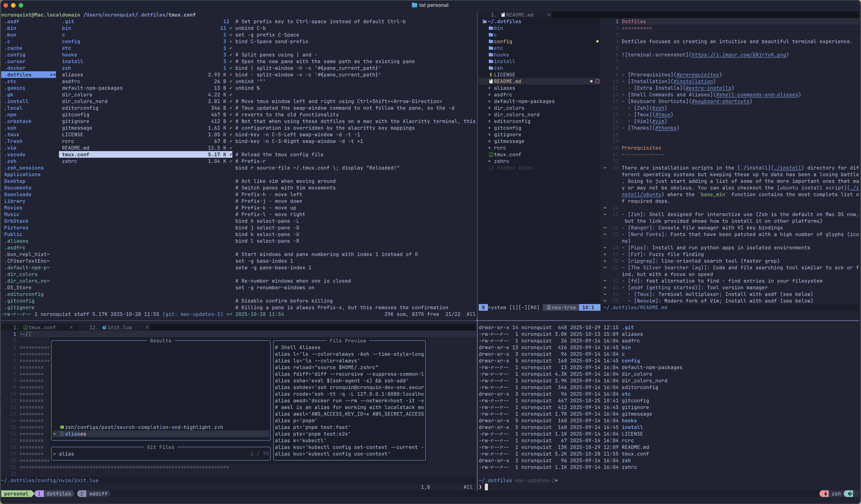The height and width of the screenshot is (504, 861).
Task: Open the imgur screenshot link
Action: (x=738, y=55)
